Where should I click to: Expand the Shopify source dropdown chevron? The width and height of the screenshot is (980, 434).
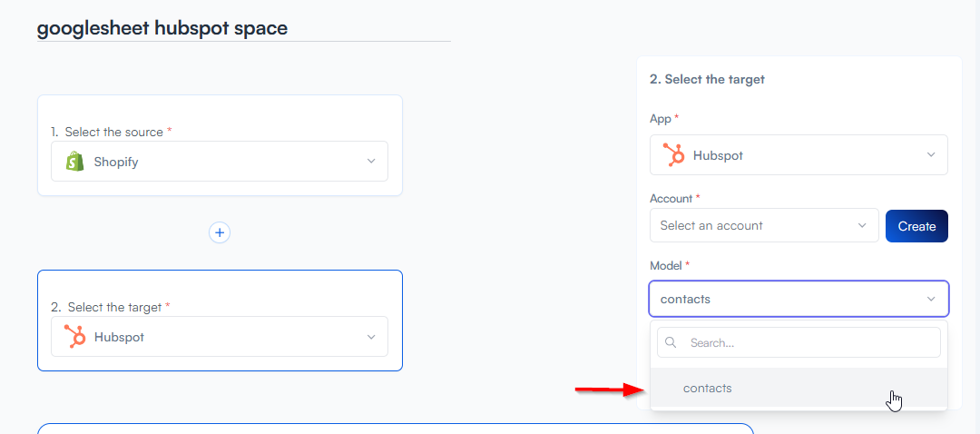(x=370, y=162)
